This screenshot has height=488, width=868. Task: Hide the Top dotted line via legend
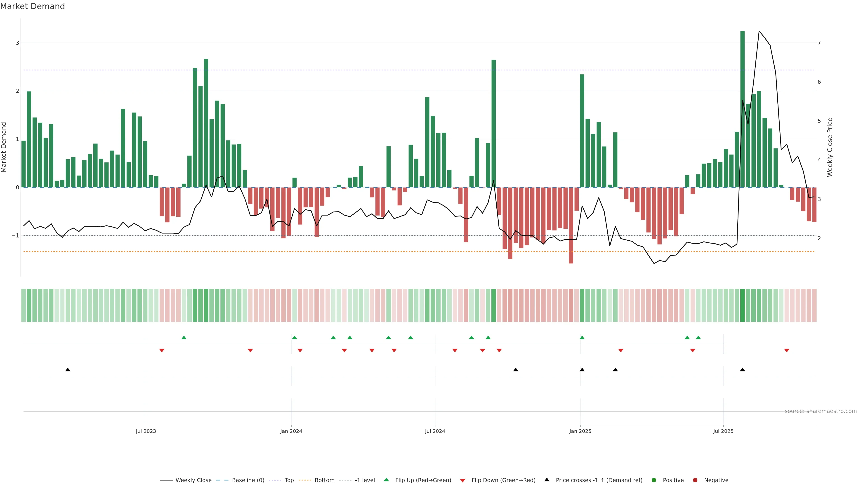tap(289, 480)
